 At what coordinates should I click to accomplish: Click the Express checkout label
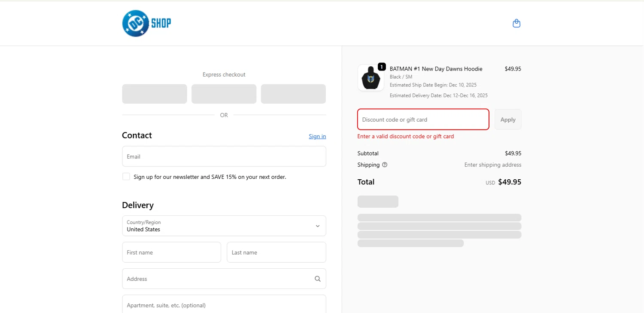pos(224,74)
